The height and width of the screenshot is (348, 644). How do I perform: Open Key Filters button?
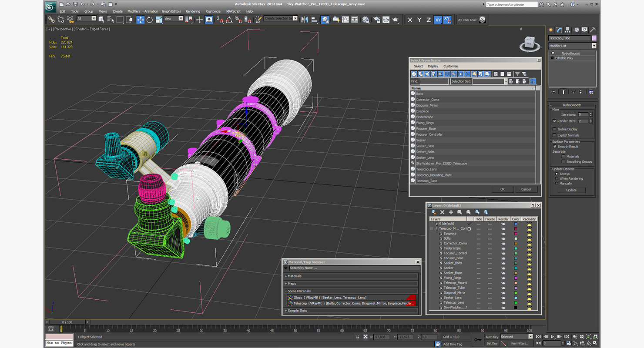tap(520, 343)
